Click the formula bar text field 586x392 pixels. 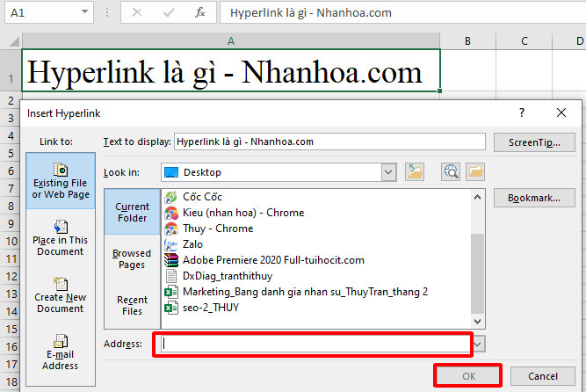pos(403,12)
